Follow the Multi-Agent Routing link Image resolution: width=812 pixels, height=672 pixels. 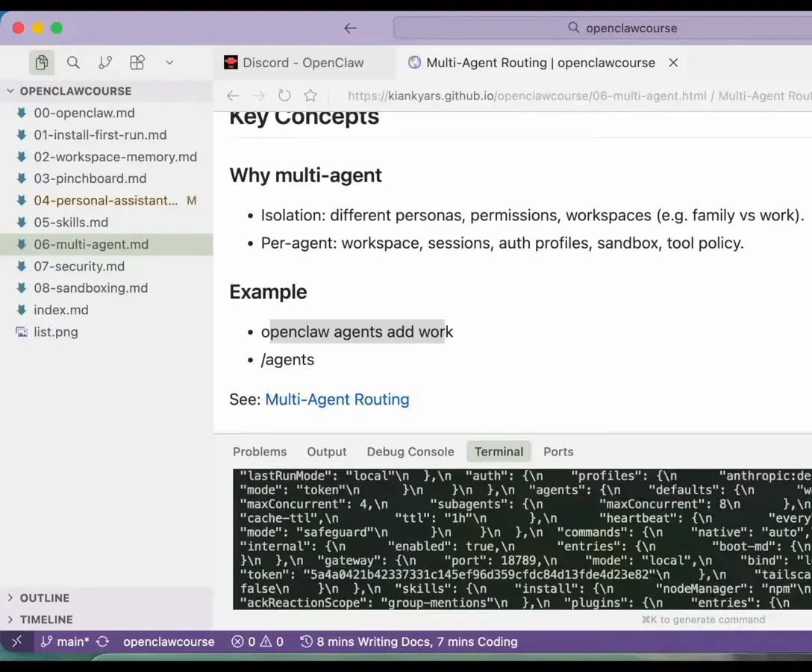[337, 399]
